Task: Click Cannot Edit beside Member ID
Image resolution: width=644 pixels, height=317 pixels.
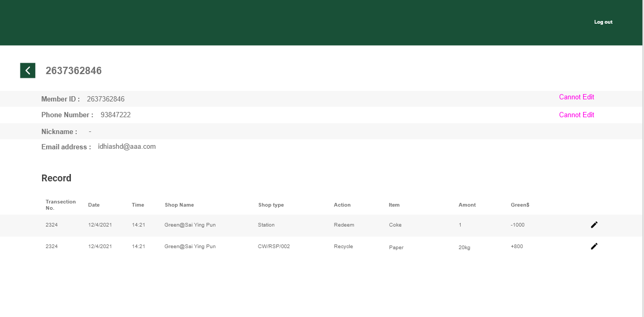Action: (576, 97)
